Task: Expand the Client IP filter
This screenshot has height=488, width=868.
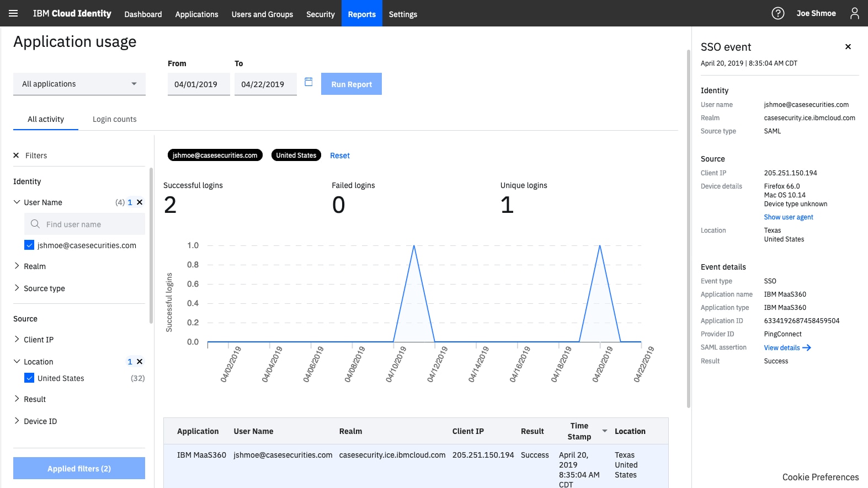Action: click(17, 340)
